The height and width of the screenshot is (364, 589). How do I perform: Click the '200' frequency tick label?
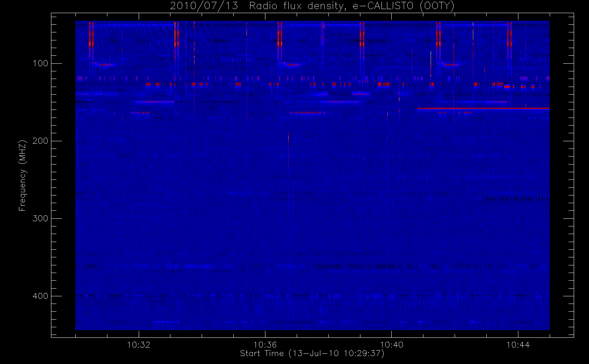[x=40, y=141]
